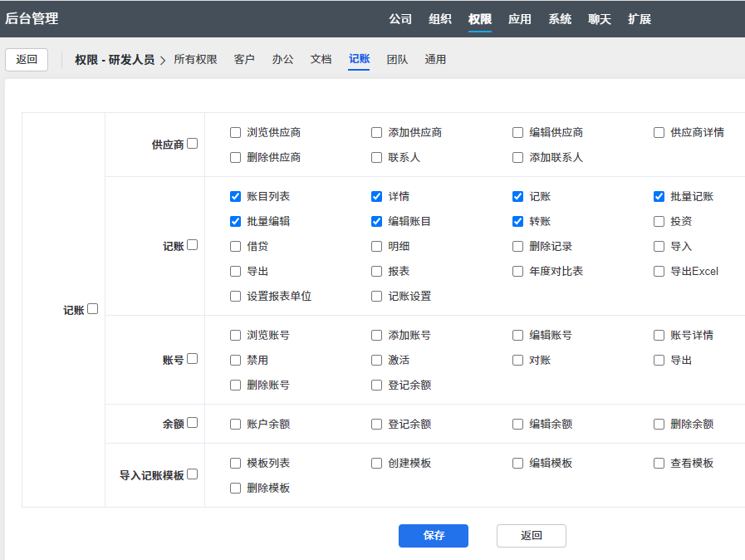Uncheck the 账目列表 checkbox
This screenshot has height=560, width=745.
coord(236,197)
